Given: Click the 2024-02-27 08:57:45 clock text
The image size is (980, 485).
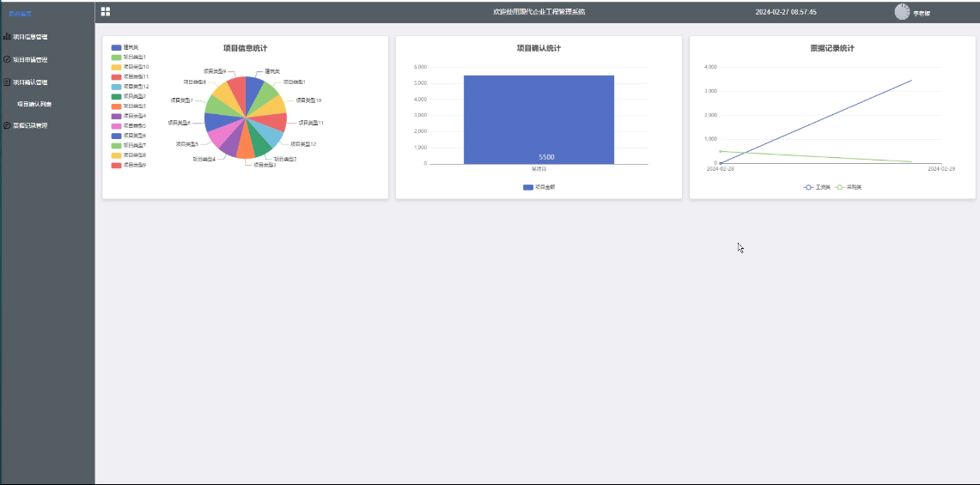Looking at the screenshot, I should tap(786, 13).
